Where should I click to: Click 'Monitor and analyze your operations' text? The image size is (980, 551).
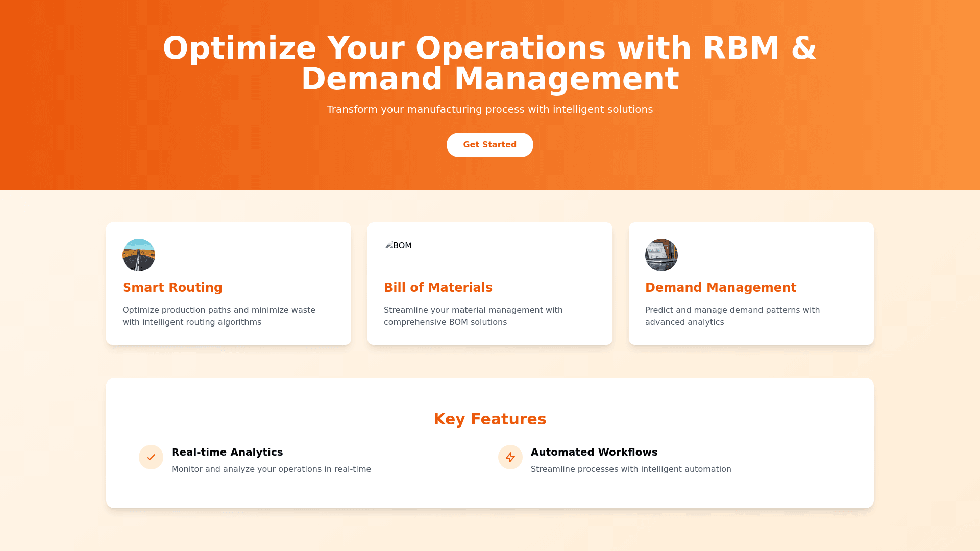tap(271, 469)
